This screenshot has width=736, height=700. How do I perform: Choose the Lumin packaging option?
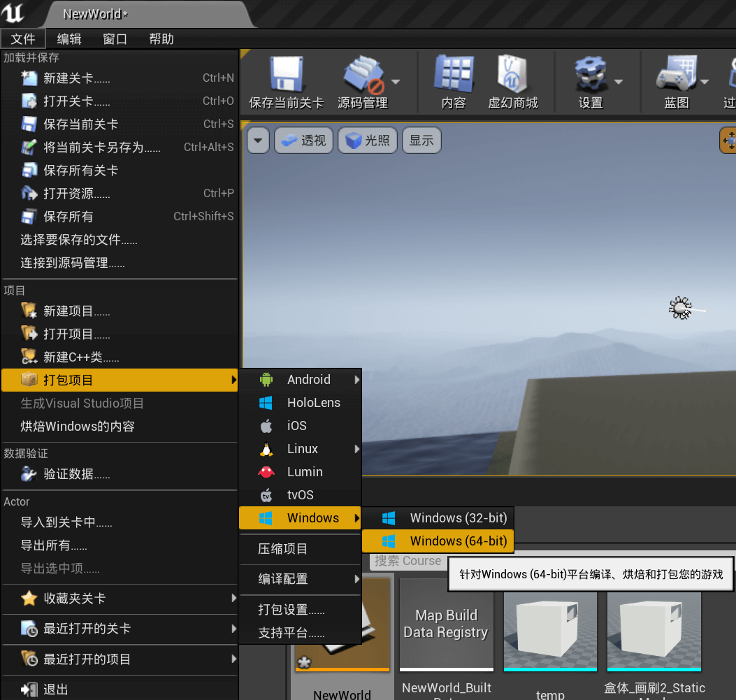pyautogui.click(x=300, y=471)
